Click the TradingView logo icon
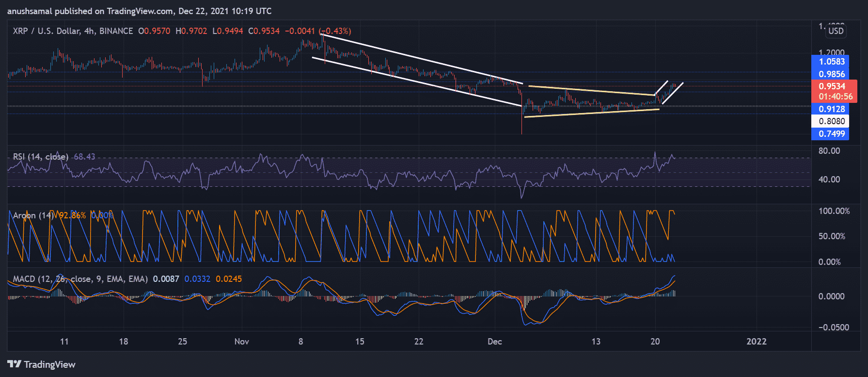The width and height of the screenshot is (868, 377). [14, 364]
